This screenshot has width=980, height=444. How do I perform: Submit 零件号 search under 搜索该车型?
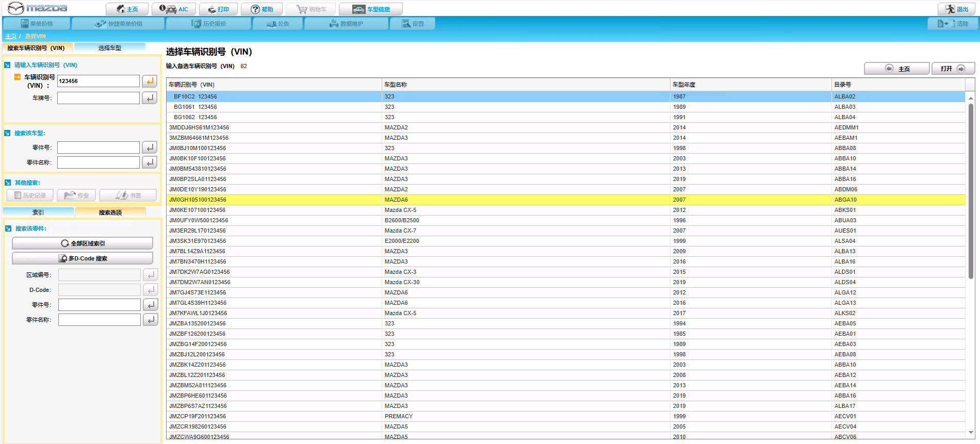(x=150, y=147)
